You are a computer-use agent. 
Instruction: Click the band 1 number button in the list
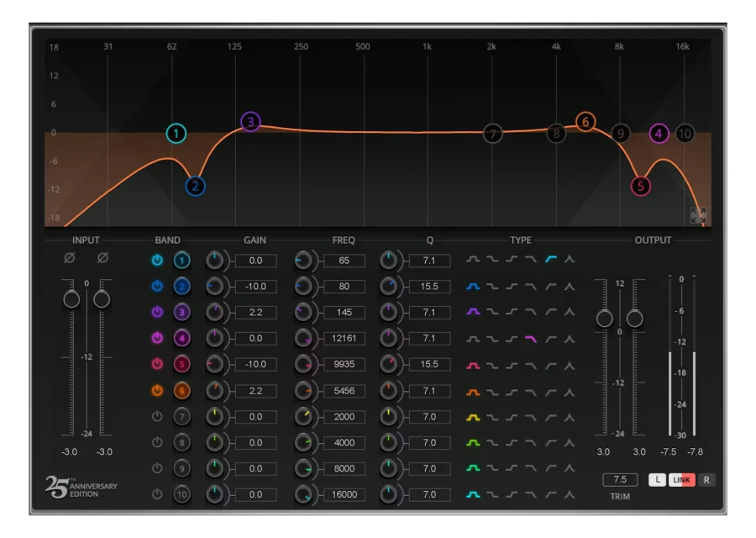pyautogui.click(x=181, y=261)
